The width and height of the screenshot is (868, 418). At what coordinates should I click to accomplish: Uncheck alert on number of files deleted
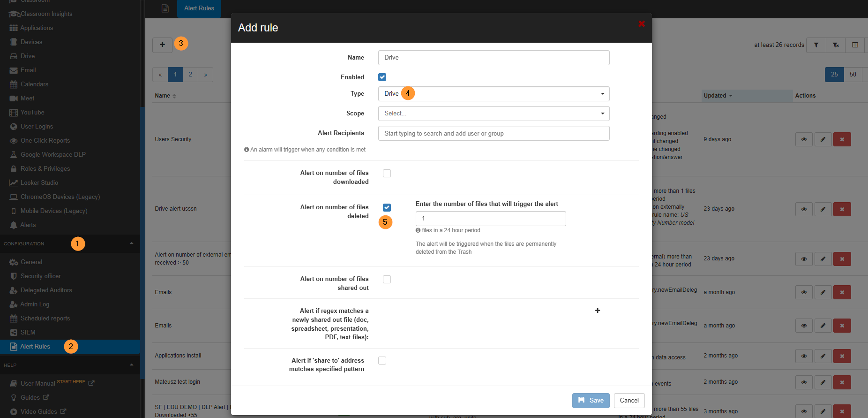[387, 207]
